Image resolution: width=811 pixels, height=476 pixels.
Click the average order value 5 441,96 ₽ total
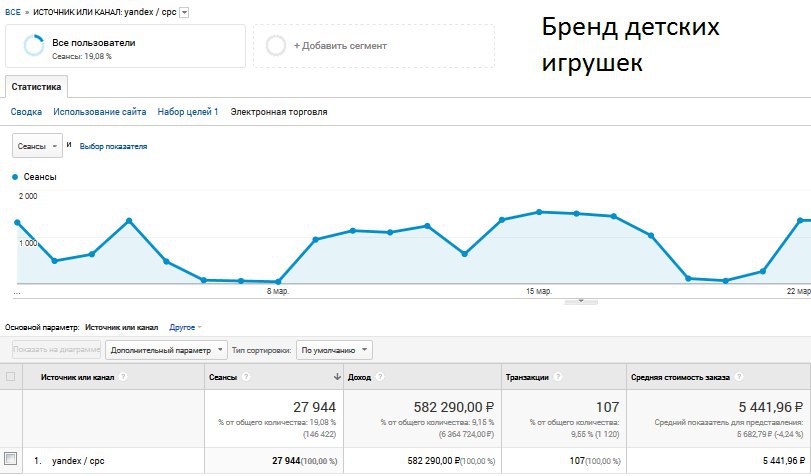(771, 407)
